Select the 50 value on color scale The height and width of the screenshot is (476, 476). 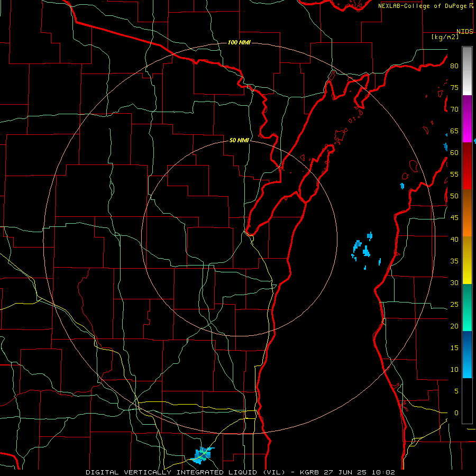(454, 196)
